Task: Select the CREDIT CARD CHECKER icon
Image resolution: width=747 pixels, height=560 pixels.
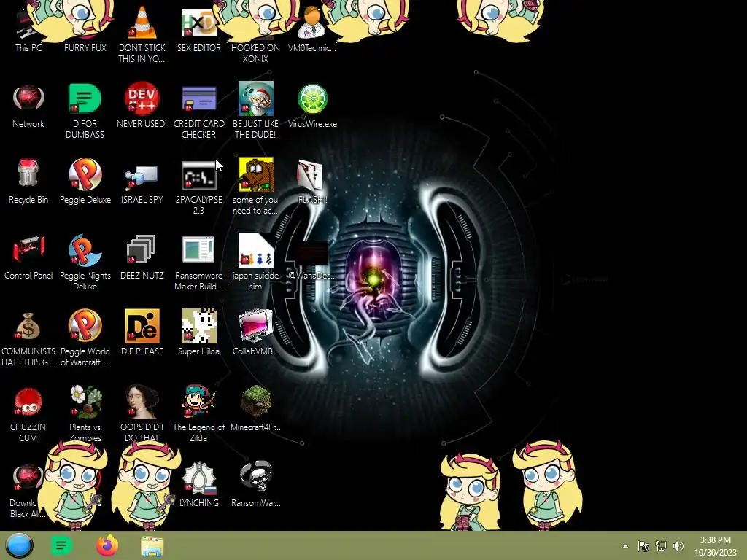Action: 198,111
